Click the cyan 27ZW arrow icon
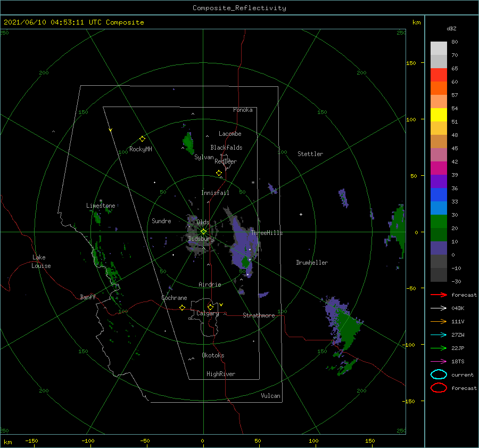Screen dimensions: 479x448 [439, 335]
